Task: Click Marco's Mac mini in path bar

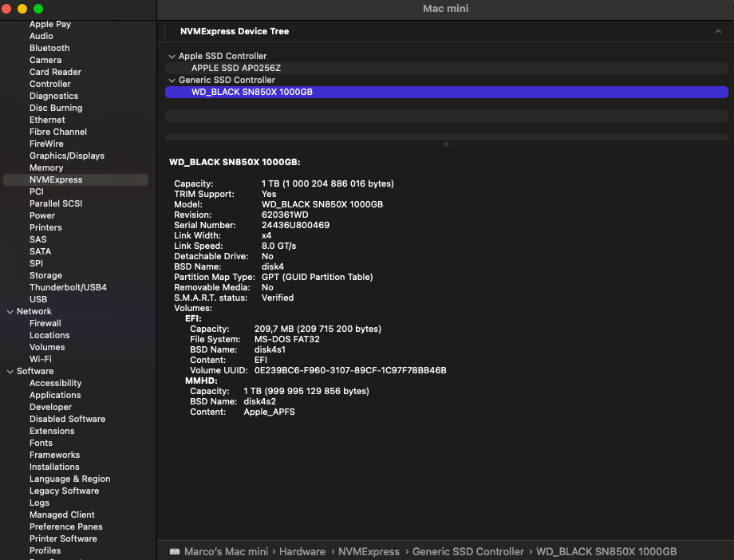Action: (x=226, y=551)
